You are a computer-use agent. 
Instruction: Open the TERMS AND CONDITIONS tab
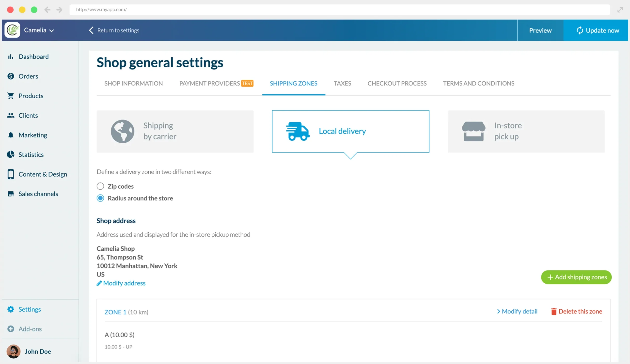478,83
